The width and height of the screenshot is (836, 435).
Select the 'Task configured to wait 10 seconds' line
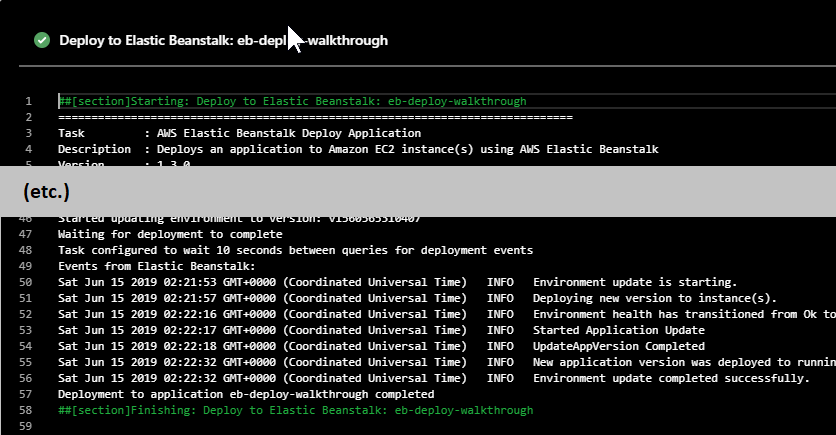tap(295, 250)
